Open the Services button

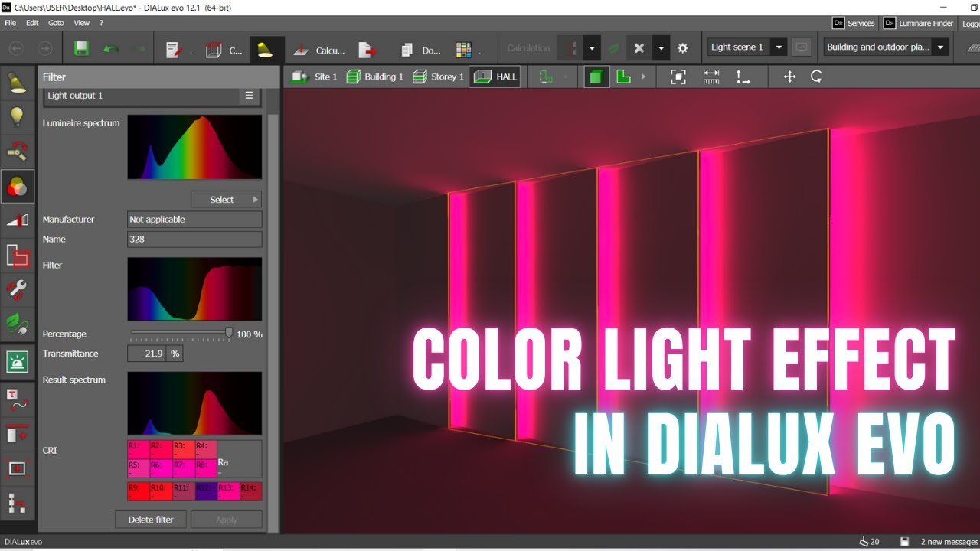click(854, 23)
